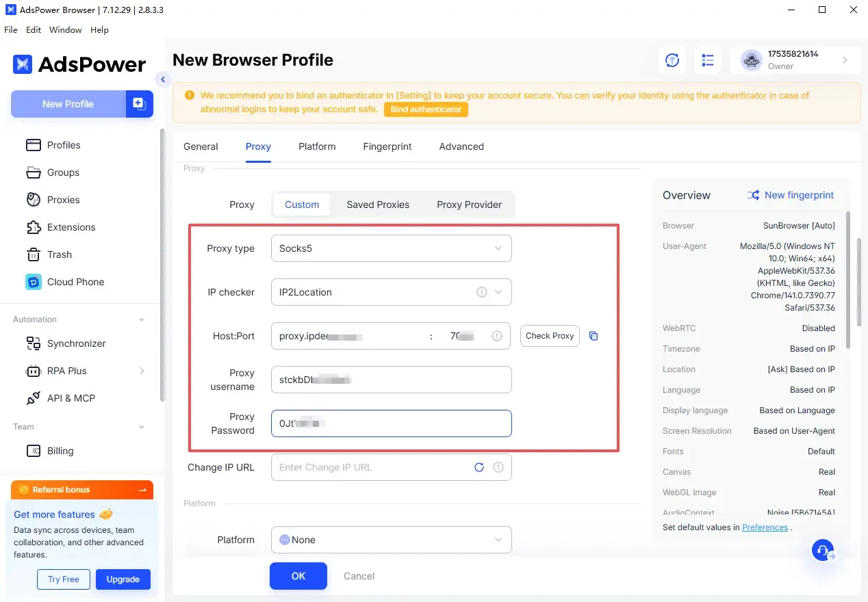The height and width of the screenshot is (602, 868).
Task: Select the Saved Proxies option
Action: [377, 205]
